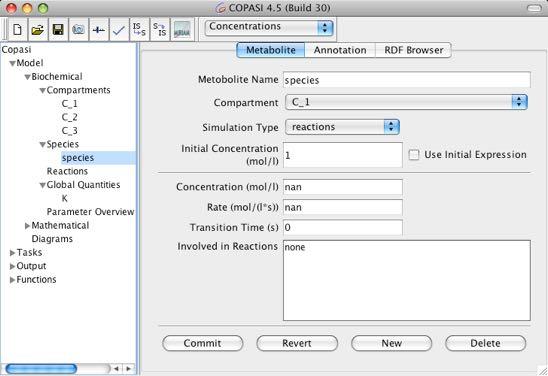Open the Concentrations dropdown

[269, 27]
